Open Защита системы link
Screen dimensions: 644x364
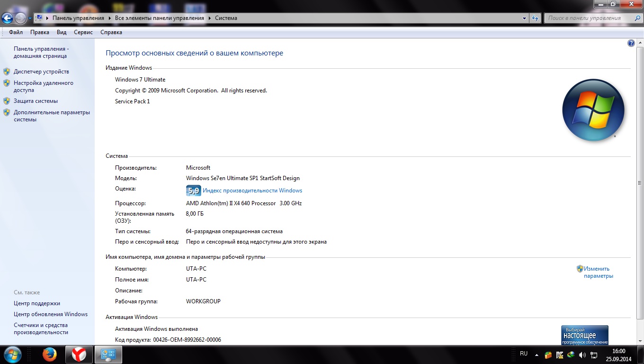[x=36, y=101]
